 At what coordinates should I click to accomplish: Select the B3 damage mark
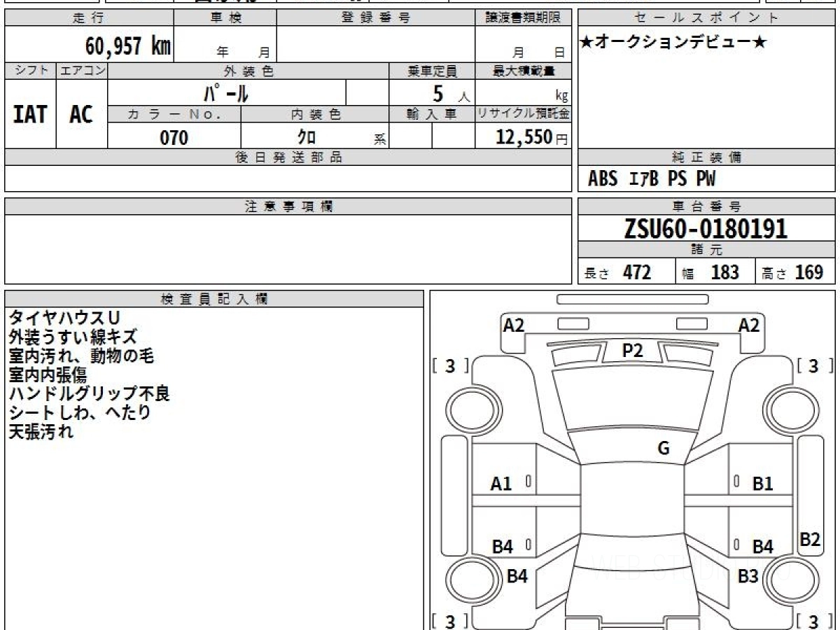(x=748, y=576)
